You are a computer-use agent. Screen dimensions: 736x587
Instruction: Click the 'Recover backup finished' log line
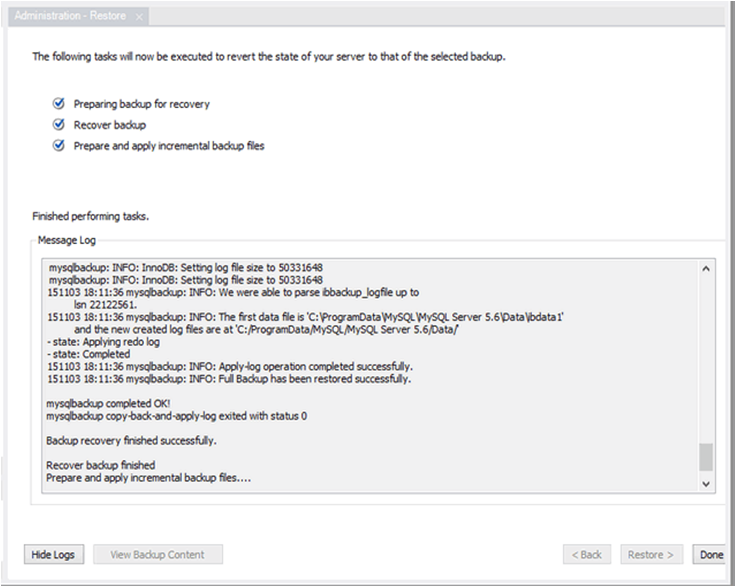pyautogui.click(x=100, y=465)
